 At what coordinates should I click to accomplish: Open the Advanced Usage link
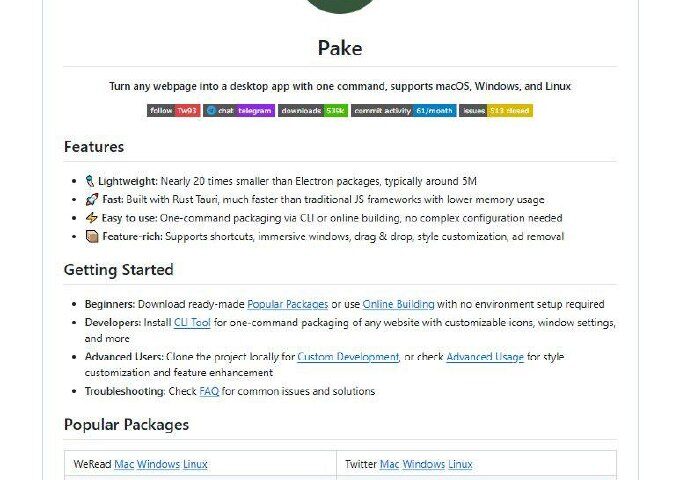[x=485, y=356]
